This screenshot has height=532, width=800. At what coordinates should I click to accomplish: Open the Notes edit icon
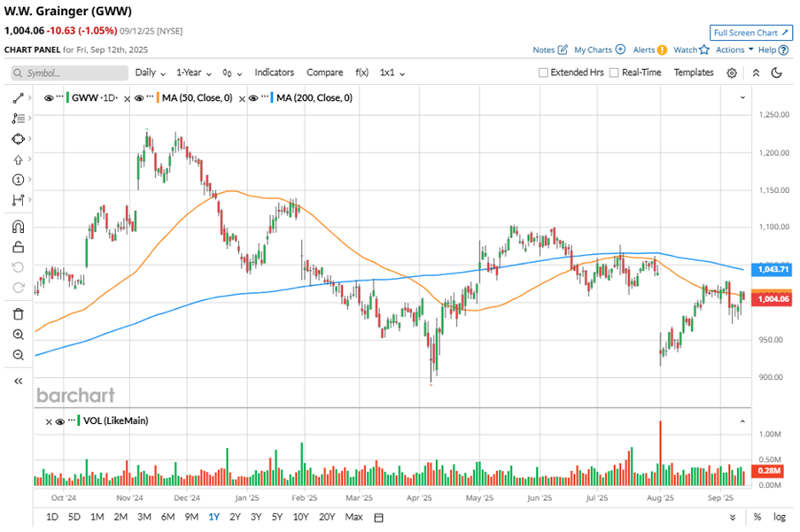[x=563, y=50]
